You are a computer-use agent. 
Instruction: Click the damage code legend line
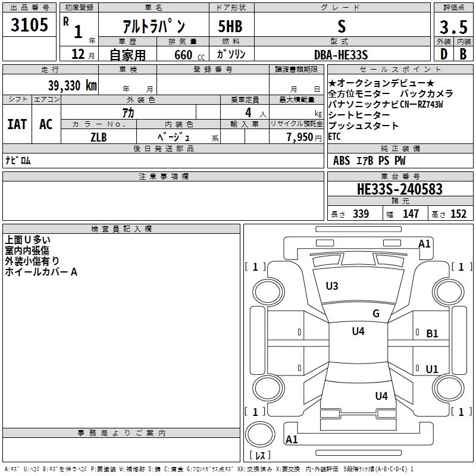[209, 469]
